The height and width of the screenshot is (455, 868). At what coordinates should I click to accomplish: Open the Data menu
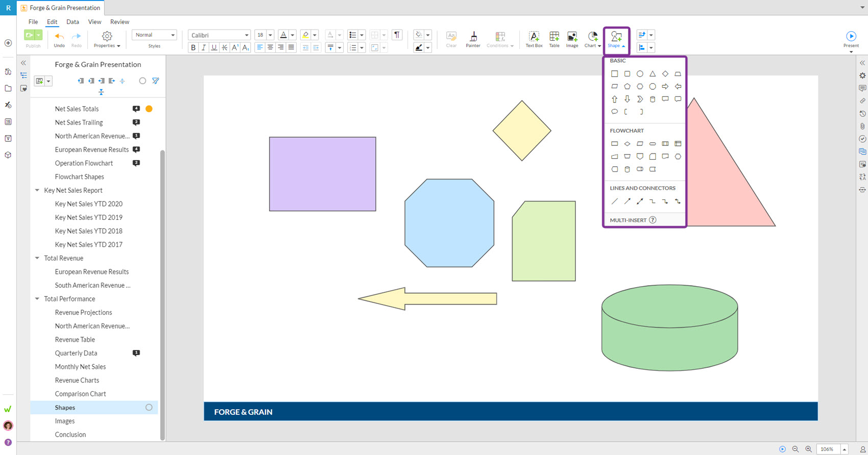pos(73,22)
